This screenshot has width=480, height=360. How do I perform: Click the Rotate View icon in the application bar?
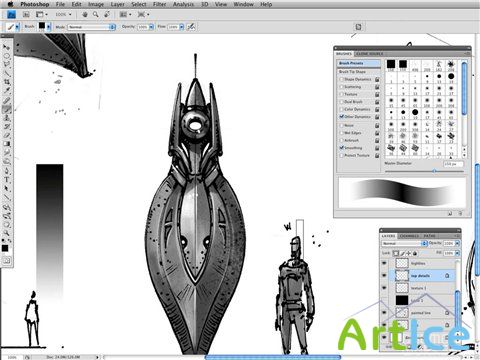107,14
